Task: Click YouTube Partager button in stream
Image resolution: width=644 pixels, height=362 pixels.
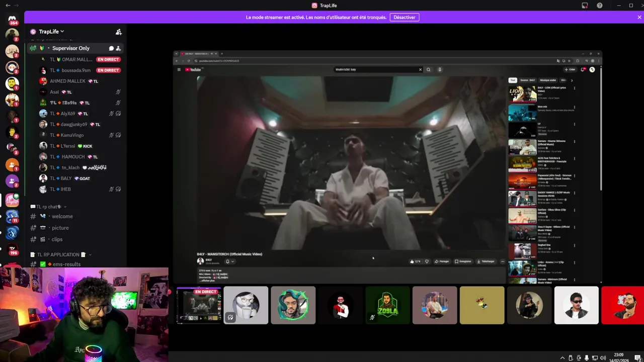Action: tap(442, 261)
